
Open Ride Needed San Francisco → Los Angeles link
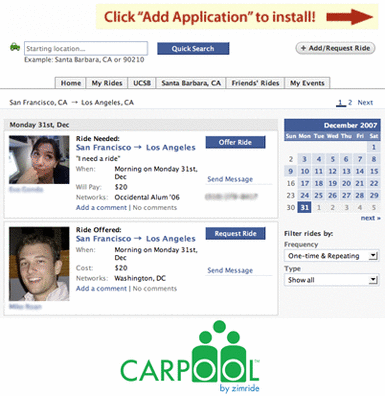(135, 147)
